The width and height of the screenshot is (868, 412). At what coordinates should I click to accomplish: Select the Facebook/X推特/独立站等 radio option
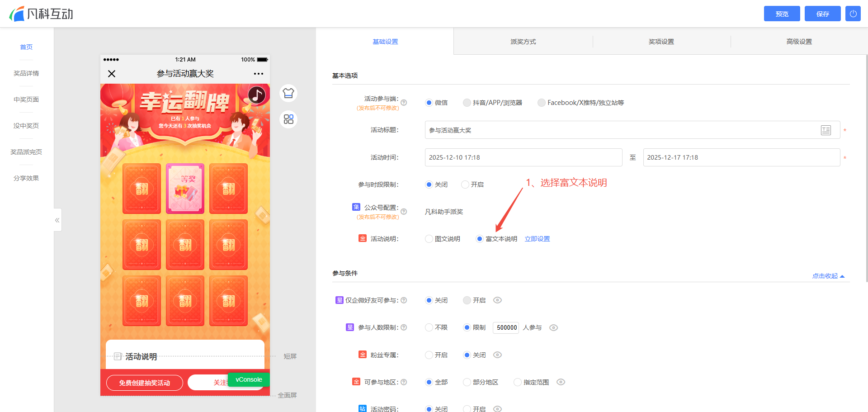[x=542, y=103]
